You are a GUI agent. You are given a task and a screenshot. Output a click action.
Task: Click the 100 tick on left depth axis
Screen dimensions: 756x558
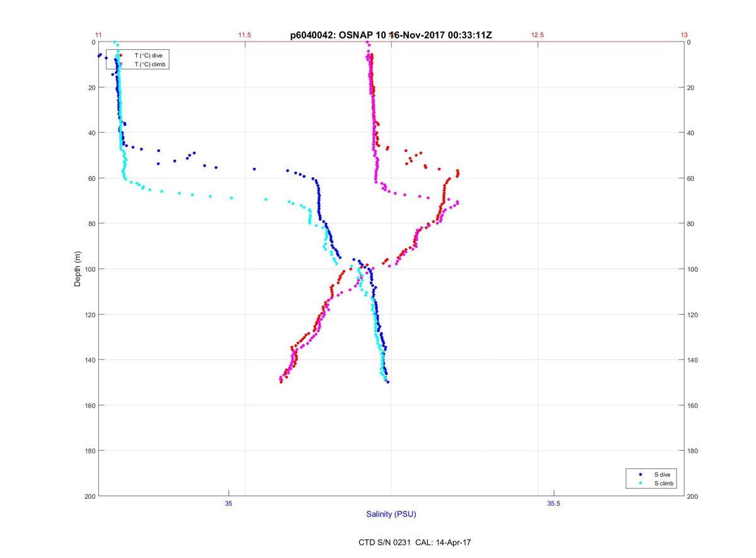pos(89,269)
